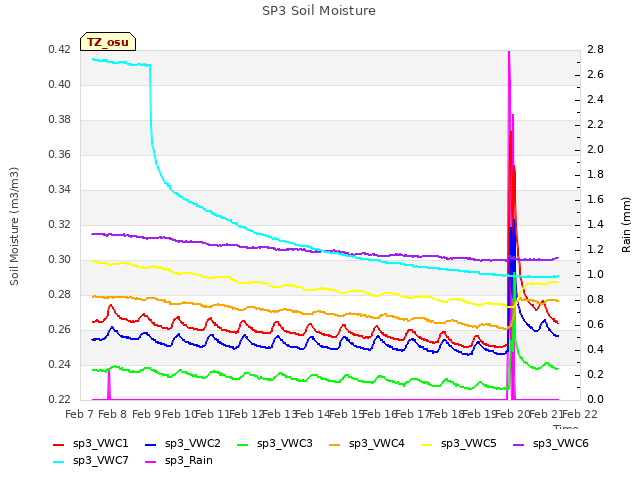The width and height of the screenshot is (640, 480).
Task: Click the small magenta rain spike near Feb 8
Action: [109, 384]
